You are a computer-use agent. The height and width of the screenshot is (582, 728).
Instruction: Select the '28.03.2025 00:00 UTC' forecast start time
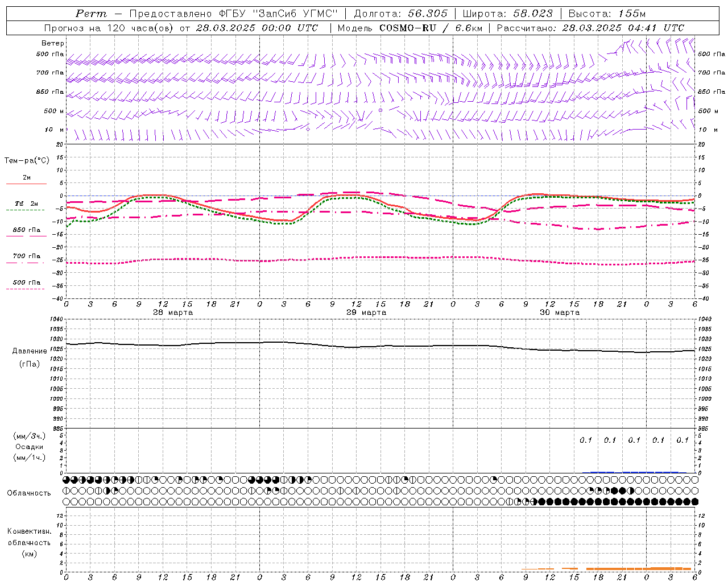pos(257,28)
